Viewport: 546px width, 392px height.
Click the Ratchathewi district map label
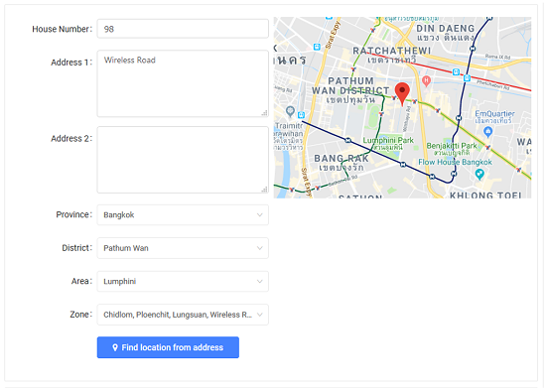click(x=392, y=51)
